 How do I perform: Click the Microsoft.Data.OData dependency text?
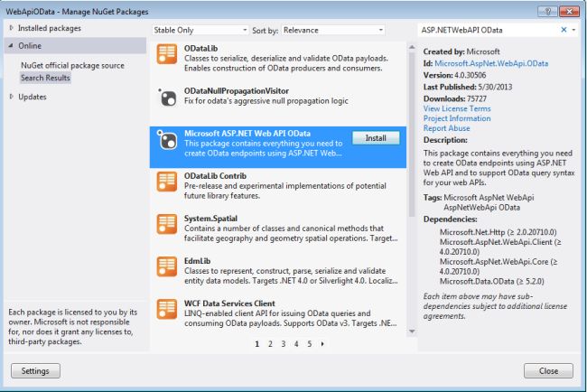(492, 281)
